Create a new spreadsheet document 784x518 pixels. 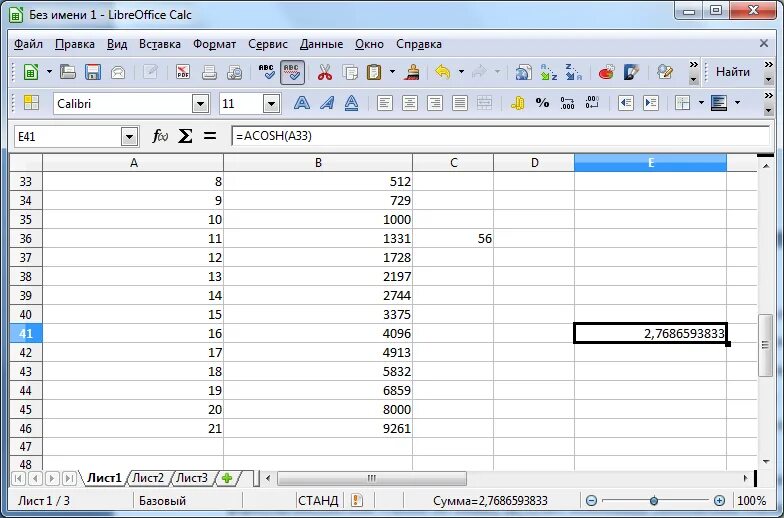point(31,72)
